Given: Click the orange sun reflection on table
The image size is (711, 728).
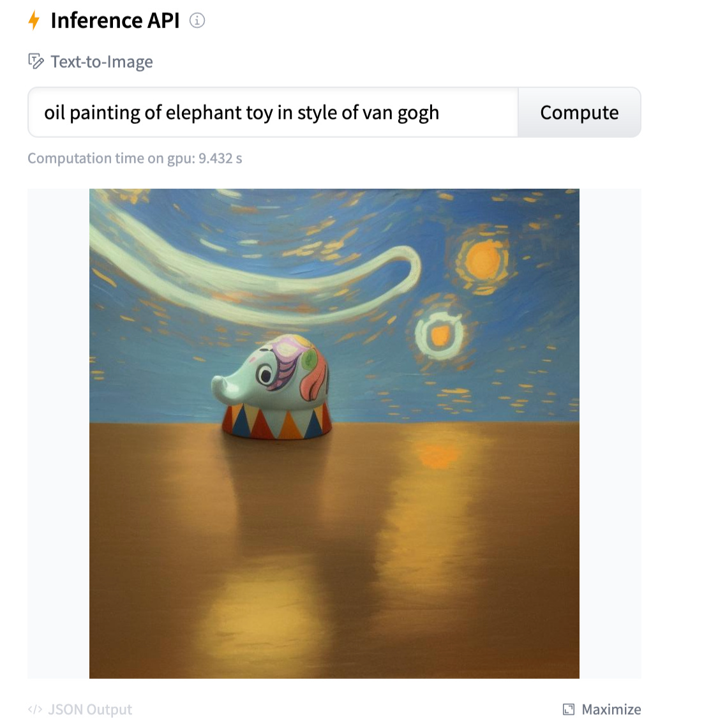Looking at the screenshot, I should [x=437, y=455].
